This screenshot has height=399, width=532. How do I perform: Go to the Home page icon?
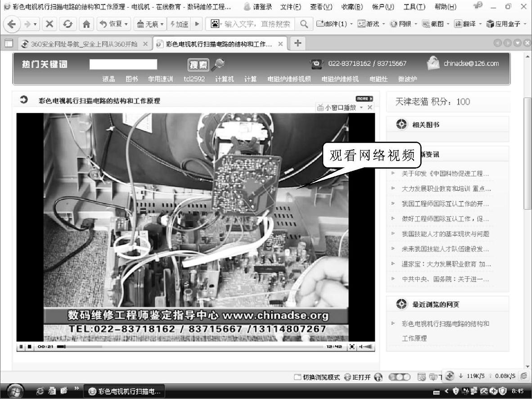click(x=86, y=24)
